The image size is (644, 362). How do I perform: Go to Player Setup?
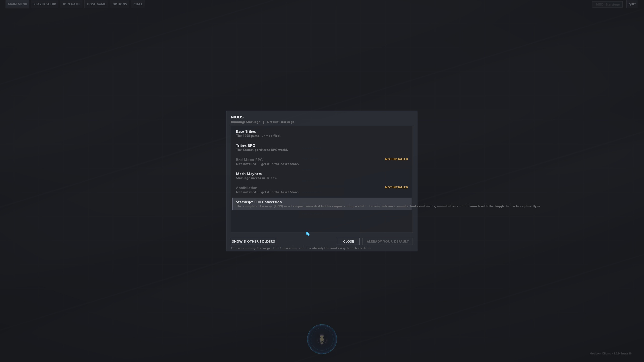pyautogui.click(x=45, y=4)
